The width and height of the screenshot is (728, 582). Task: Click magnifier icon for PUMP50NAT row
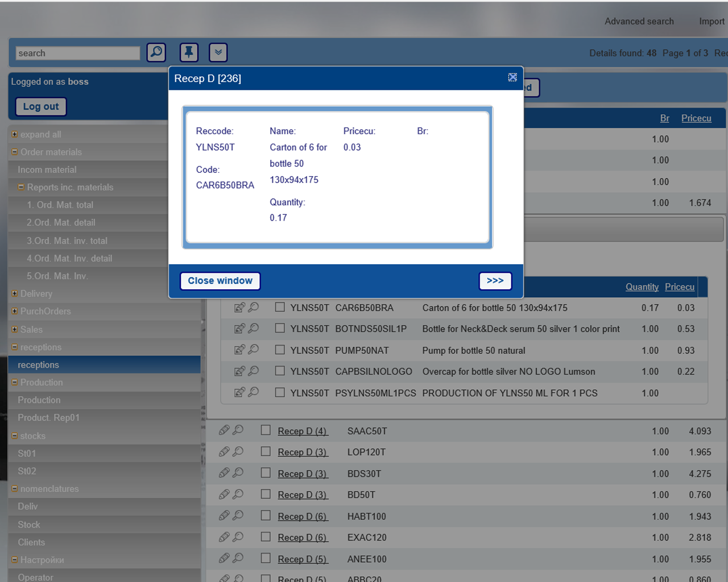(x=254, y=350)
